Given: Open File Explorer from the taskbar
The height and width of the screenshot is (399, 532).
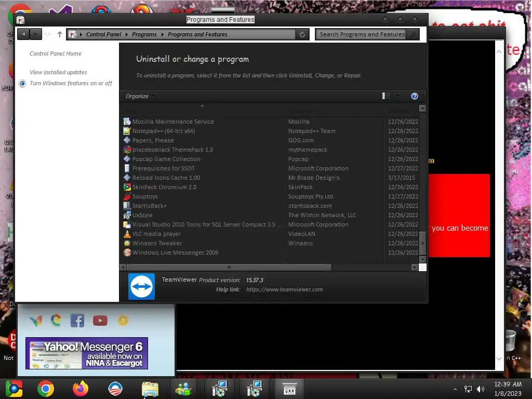Looking at the screenshot, I should click(x=150, y=389).
